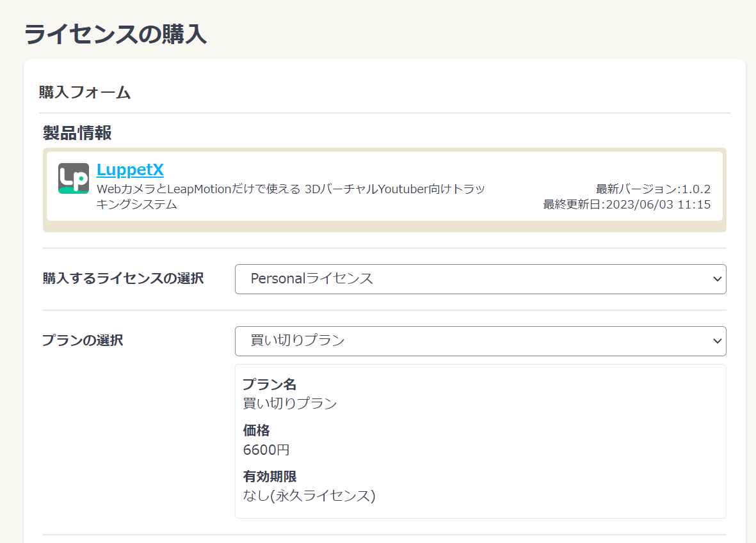The height and width of the screenshot is (543, 756).
Task: Click the プランの選択 label
Action: click(x=83, y=340)
